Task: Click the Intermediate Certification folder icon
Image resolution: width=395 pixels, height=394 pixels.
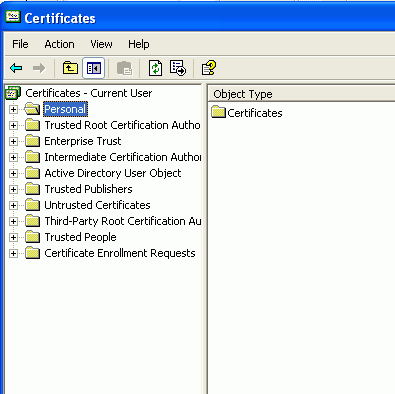Action: pos(33,157)
